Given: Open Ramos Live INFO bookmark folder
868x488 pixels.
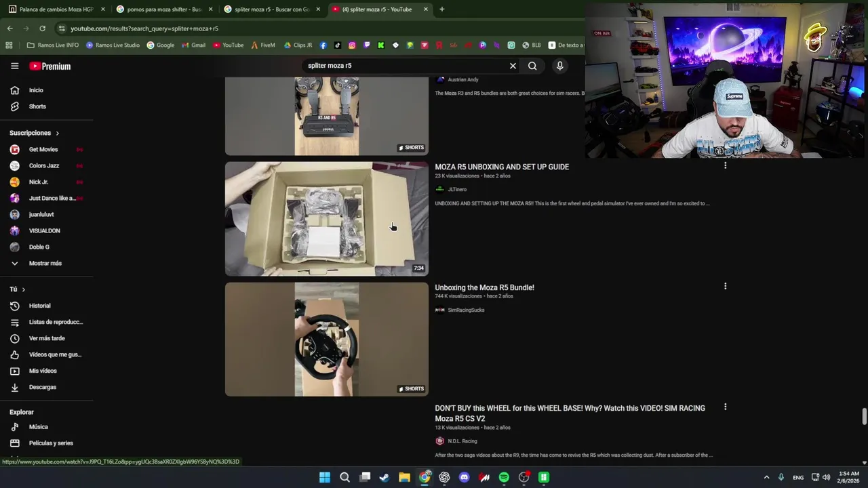Looking at the screenshot, I should tap(53, 45).
